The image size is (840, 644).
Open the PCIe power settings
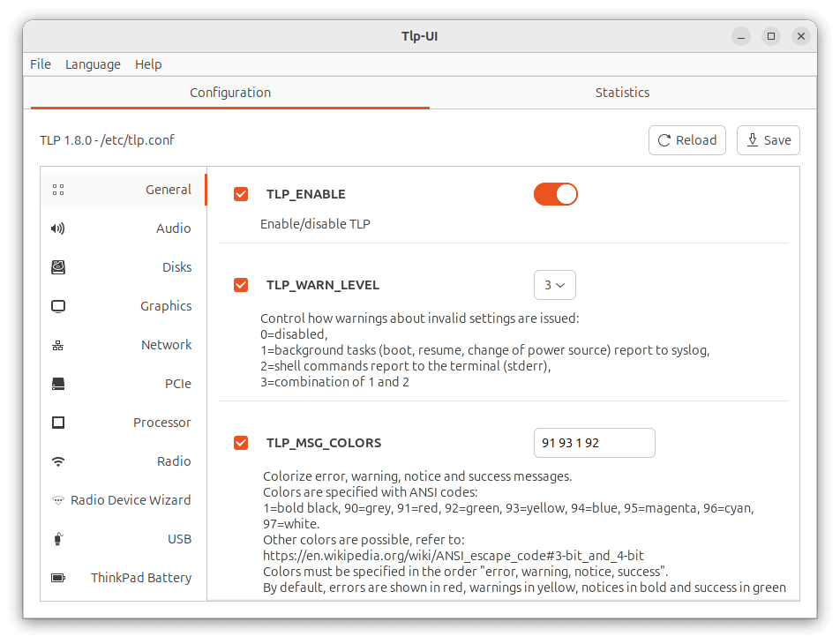pos(177,383)
